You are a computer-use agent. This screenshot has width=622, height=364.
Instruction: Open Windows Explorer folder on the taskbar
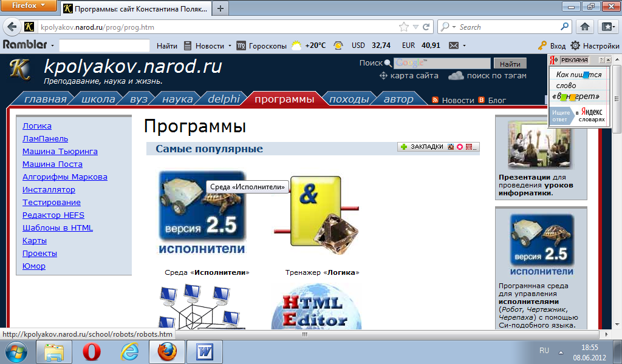click(54, 352)
